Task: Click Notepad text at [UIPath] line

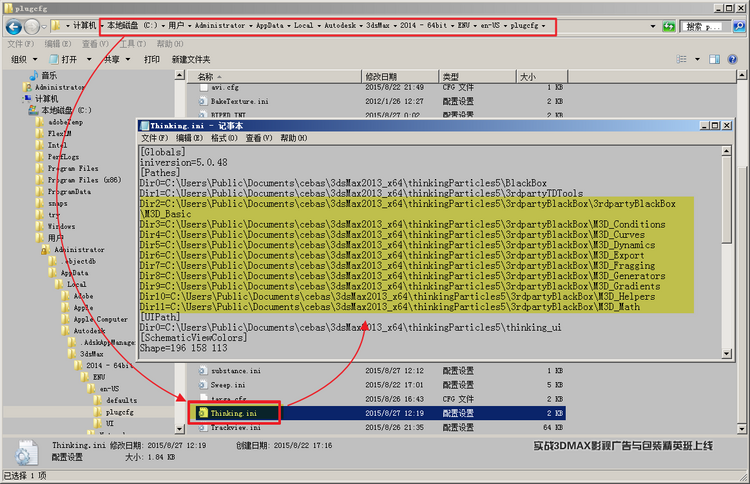Action: pyautogui.click(x=160, y=317)
